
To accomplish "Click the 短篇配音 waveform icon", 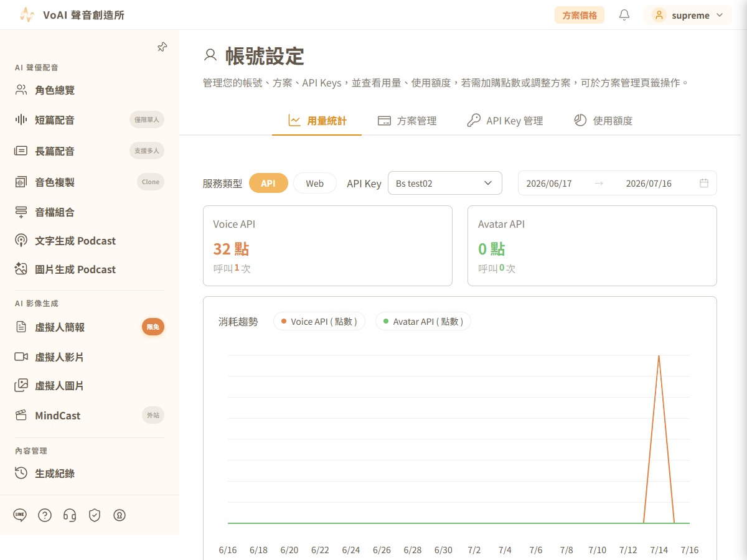I will [21, 120].
